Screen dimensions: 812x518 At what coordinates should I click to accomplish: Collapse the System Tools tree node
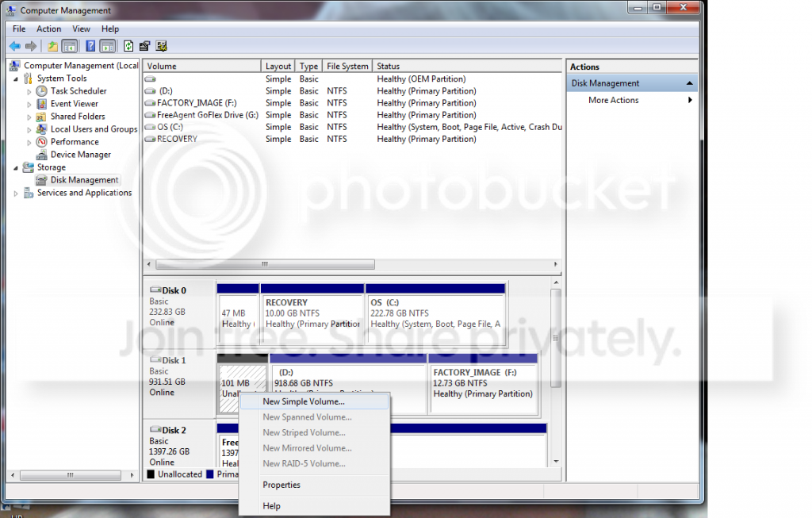click(16, 79)
